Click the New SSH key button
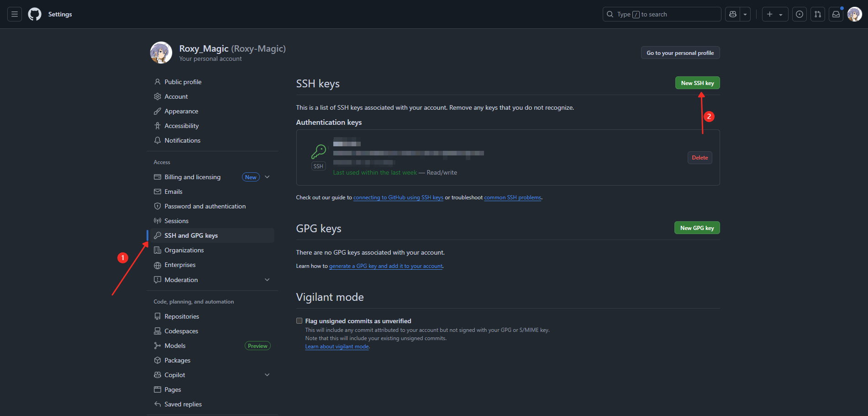This screenshot has width=868, height=416. coord(697,83)
